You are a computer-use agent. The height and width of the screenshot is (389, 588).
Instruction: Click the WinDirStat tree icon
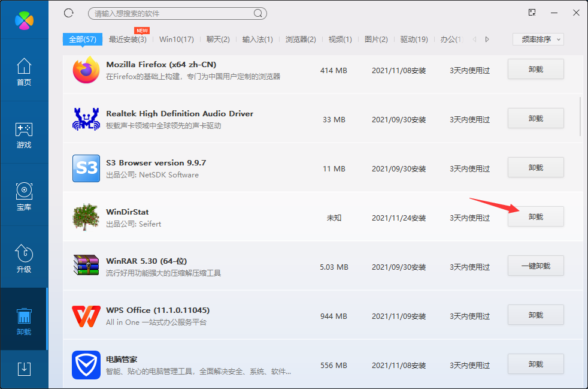pos(86,217)
